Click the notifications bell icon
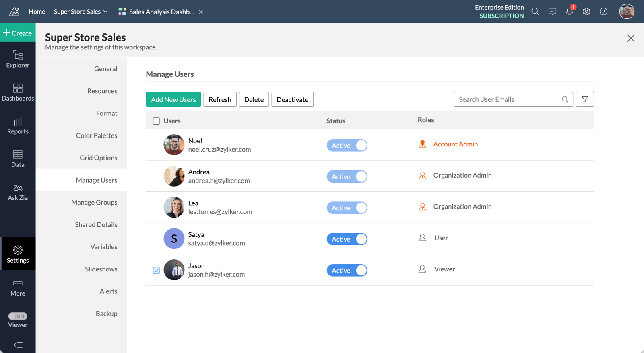The height and width of the screenshot is (353, 644). point(569,12)
